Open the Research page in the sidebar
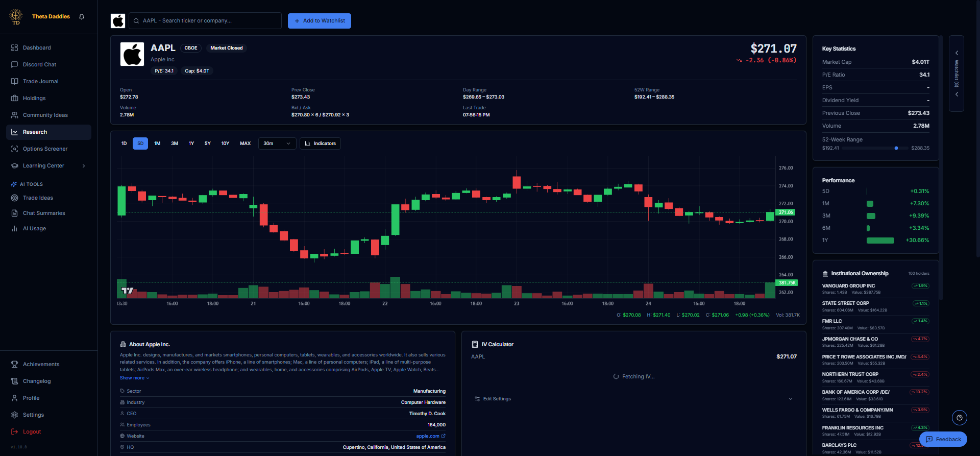The width and height of the screenshot is (980, 456). 49,132
